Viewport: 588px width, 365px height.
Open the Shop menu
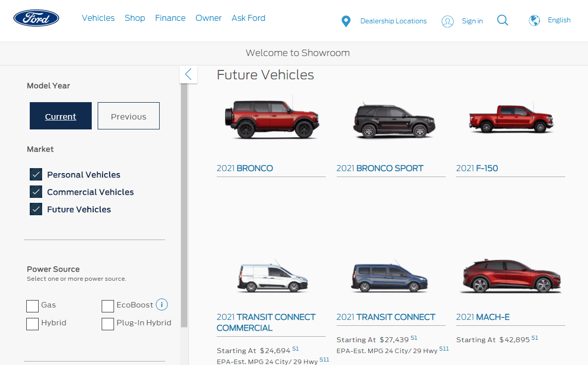(135, 18)
